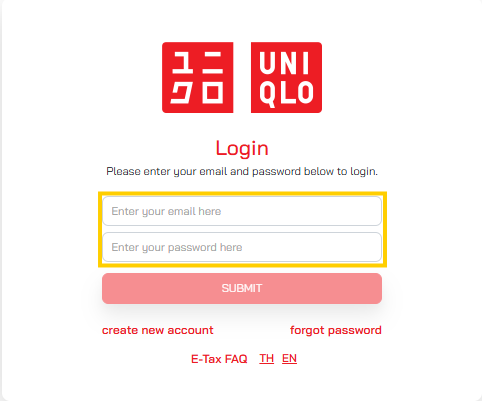
Task: View frequently asked E-Tax questions
Action: tap(219, 359)
